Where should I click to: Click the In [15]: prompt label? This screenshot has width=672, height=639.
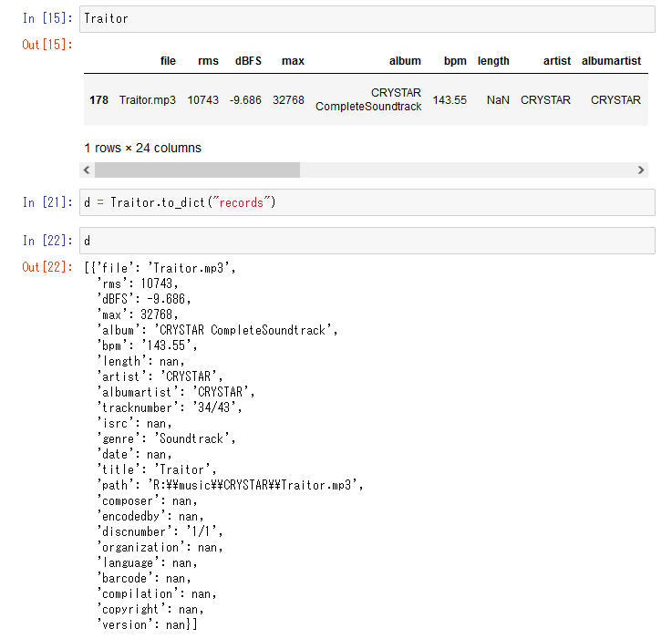(47, 18)
